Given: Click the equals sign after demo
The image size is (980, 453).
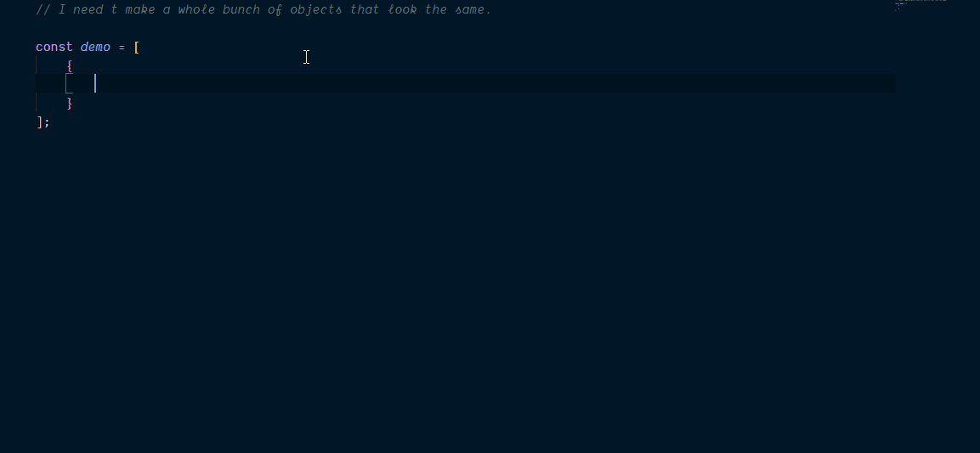Looking at the screenshot, I should point(122,48).
